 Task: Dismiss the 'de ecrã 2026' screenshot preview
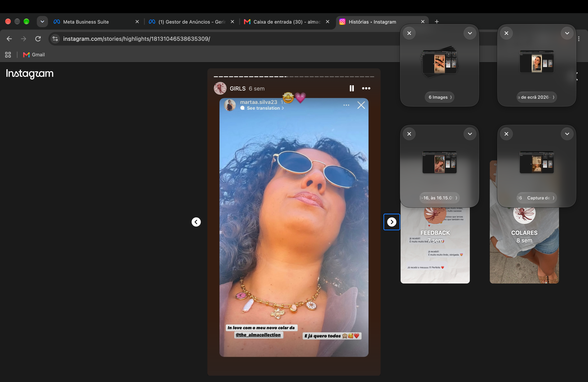point(506,33)
